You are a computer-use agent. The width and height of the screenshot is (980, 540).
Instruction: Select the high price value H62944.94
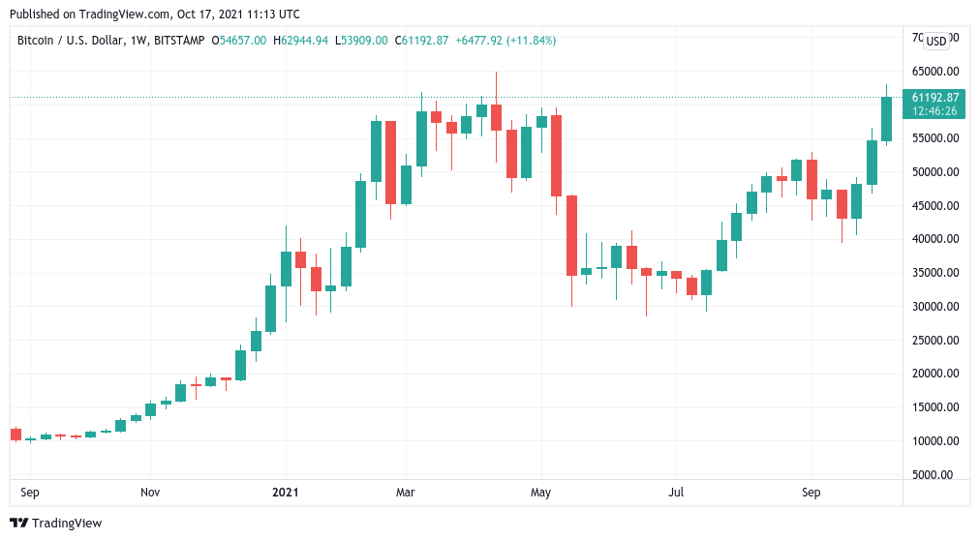[x=301, y=41]
